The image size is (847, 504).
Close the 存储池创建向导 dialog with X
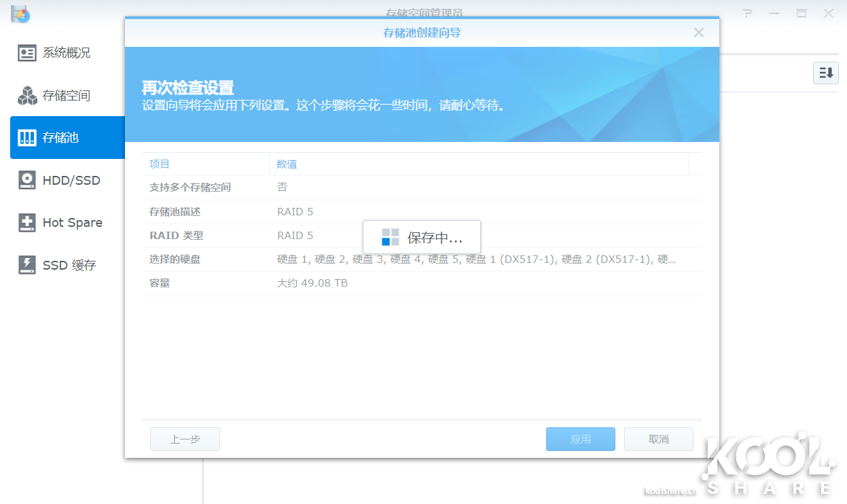tap(698, 33)
